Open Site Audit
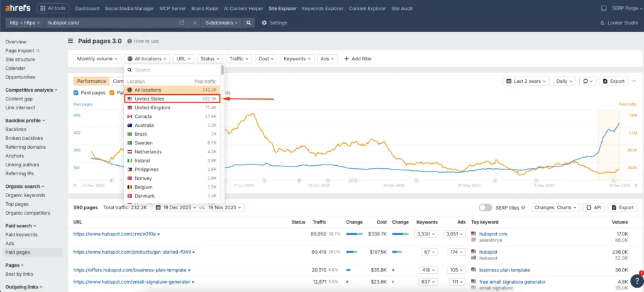Image resolution: width=644 pixels, height=292 pixels. pyautogui.click(x=402, y=8)
